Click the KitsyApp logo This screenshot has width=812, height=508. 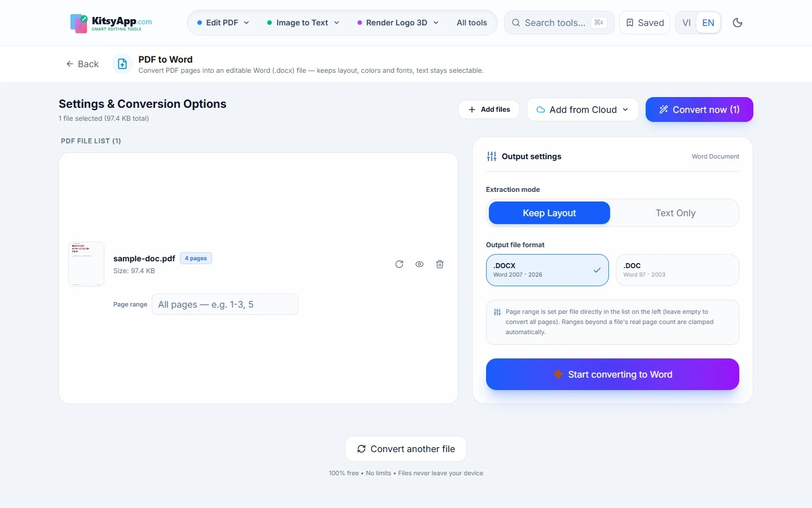(111, 23)
